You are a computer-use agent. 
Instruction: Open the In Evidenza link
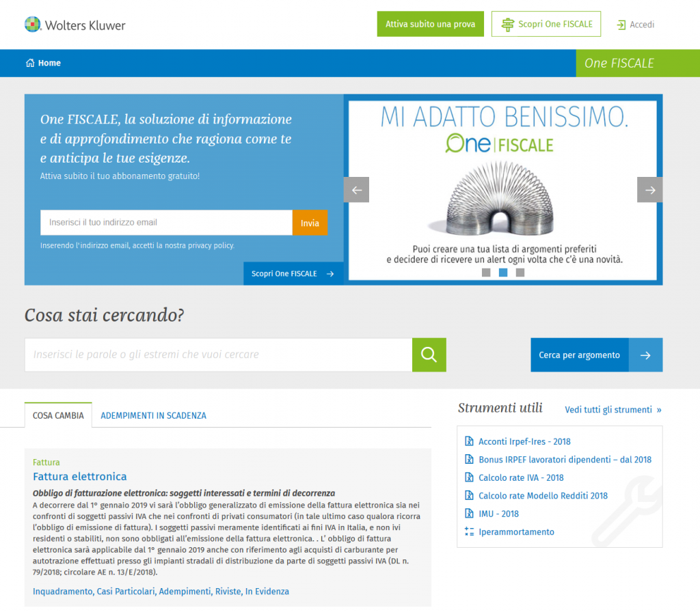click(x=267, y=591)
